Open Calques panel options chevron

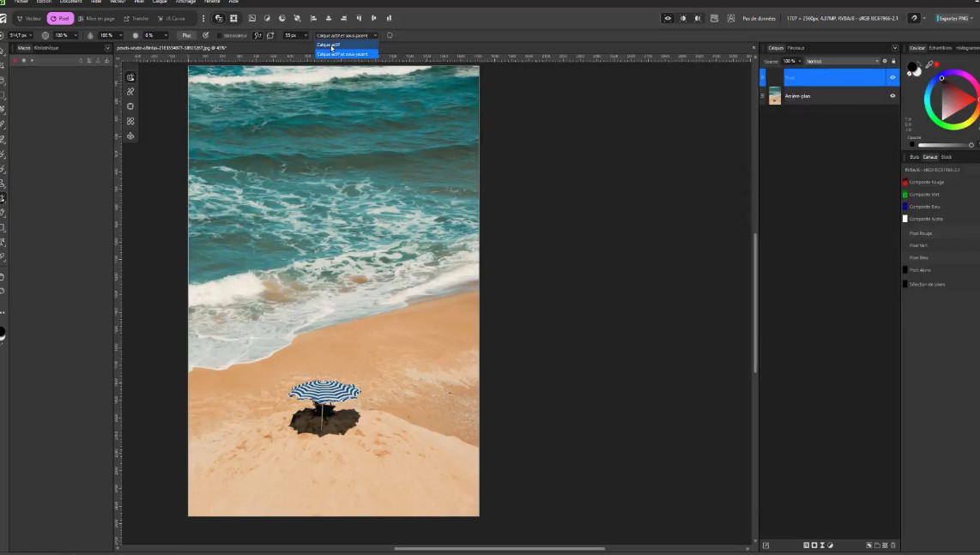point(895,48)
